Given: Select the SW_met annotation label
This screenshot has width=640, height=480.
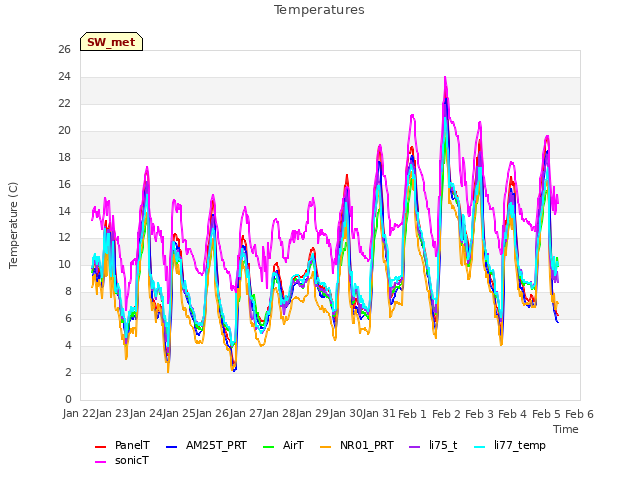Looking at the screenshot, I should click(x=111, y=42).
